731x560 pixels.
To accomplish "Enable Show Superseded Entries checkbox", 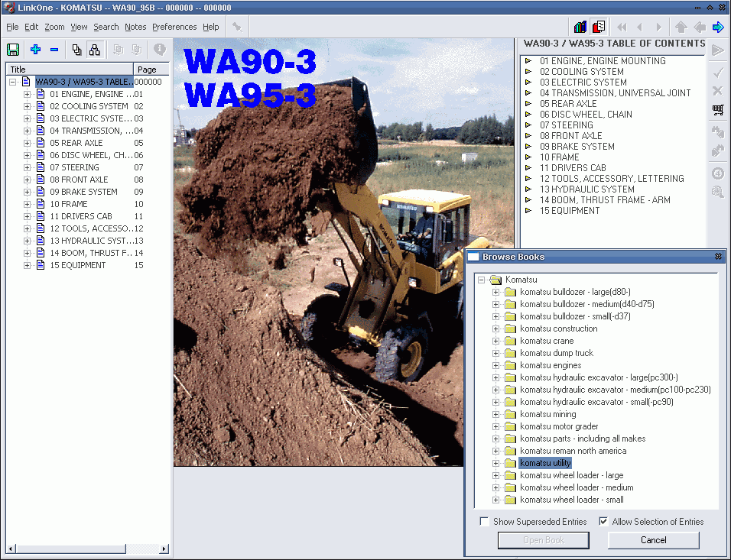I will point(484,521).
